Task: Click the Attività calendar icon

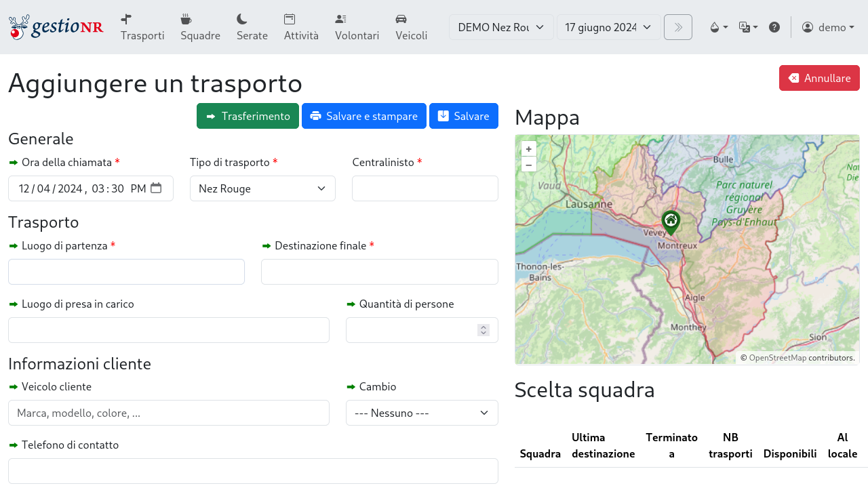Action: click(289, 20)
